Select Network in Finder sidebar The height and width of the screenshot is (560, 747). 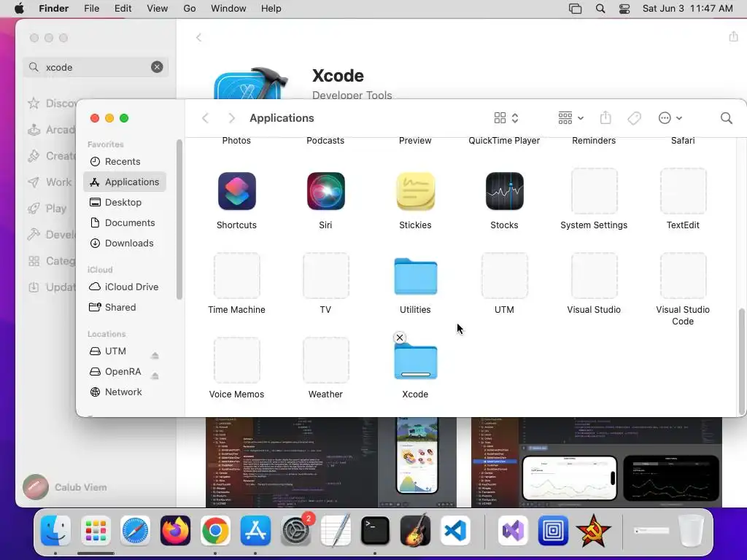pyautogui.click(x=124, y=392)
